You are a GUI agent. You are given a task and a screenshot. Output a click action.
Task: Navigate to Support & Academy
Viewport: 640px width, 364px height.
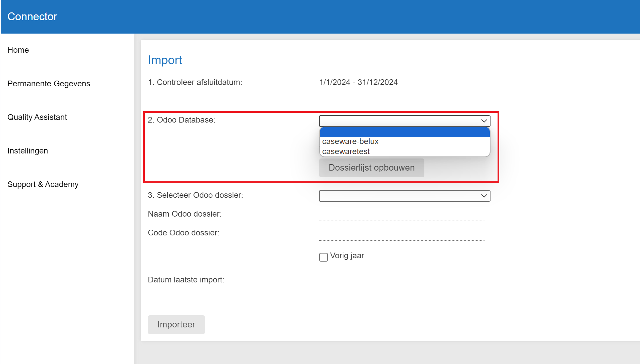pos(43,184)
